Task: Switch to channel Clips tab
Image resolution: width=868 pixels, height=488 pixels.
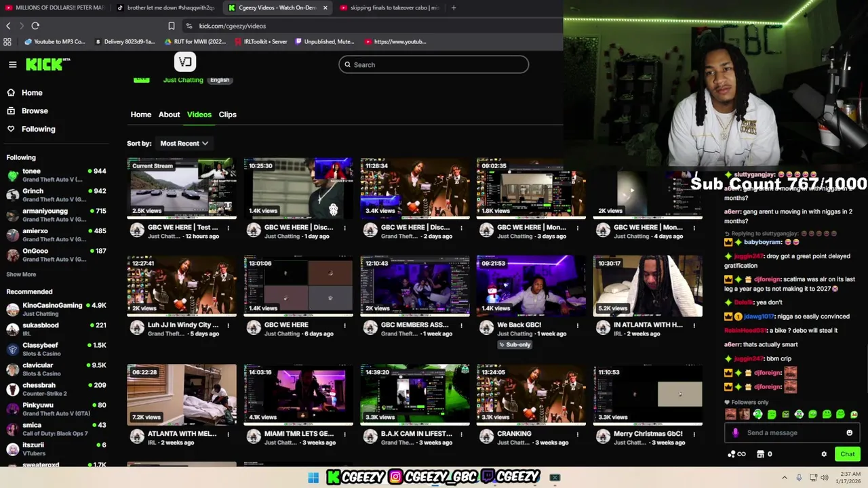Action: [x=227, y=115]
